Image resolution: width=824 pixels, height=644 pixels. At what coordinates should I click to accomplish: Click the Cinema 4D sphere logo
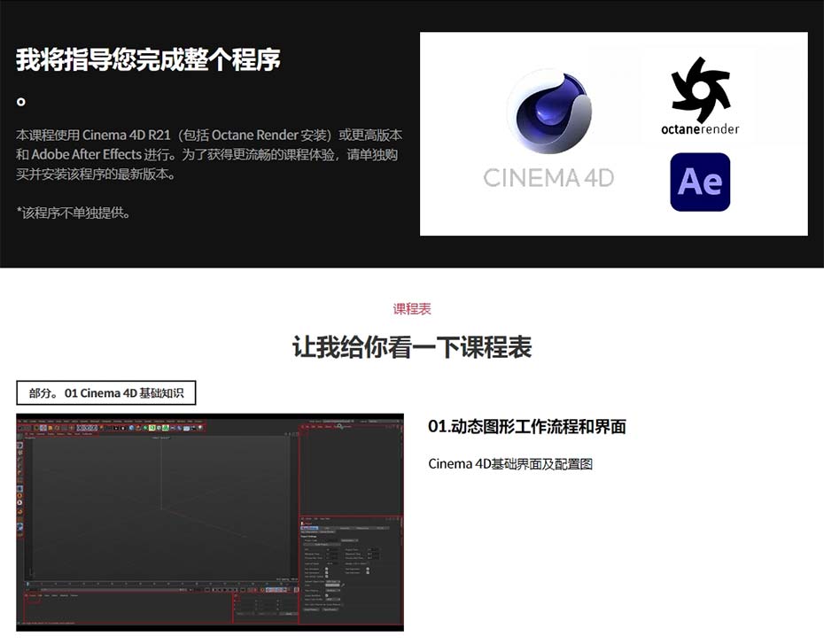click(549, 112)
